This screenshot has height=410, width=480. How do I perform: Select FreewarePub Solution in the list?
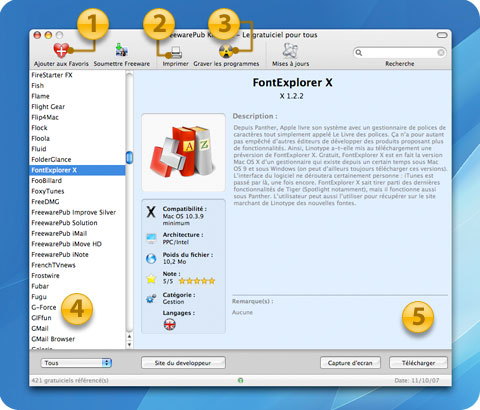(77, 223)
